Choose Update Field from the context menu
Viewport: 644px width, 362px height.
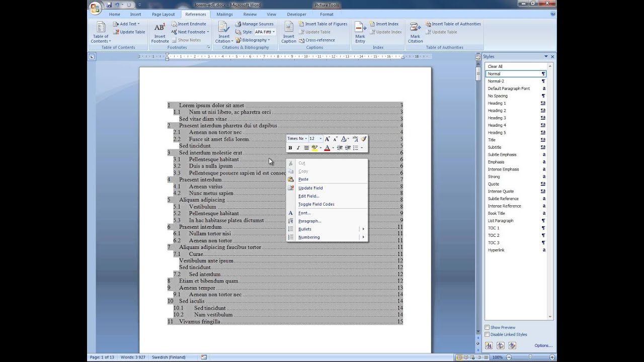click(327, 188)
